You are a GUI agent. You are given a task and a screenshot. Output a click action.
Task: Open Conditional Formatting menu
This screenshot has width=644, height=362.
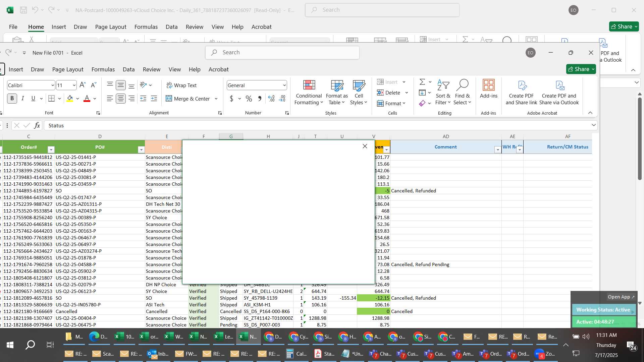309,93
